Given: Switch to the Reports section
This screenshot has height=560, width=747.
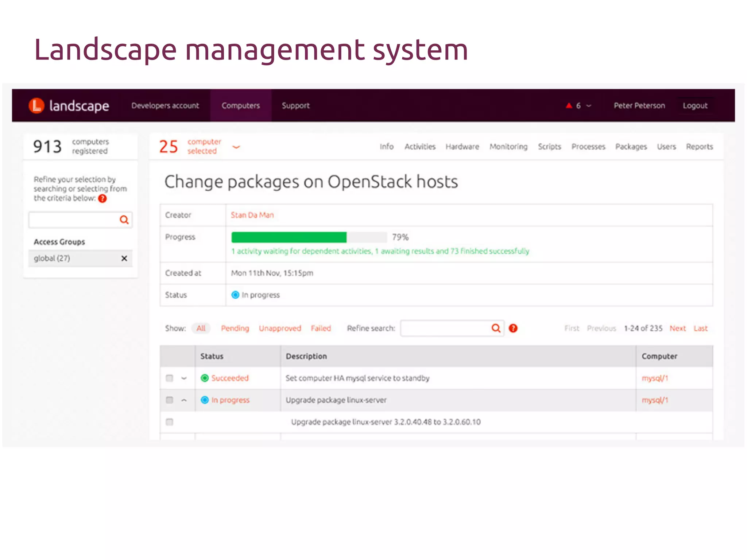Looking at the screenshot, I should tap(699, 147).
